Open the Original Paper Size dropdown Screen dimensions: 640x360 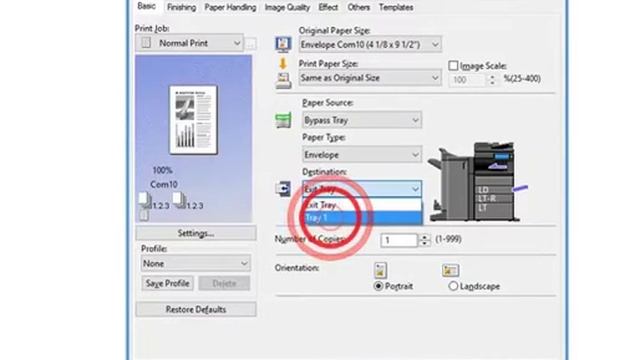370,44
